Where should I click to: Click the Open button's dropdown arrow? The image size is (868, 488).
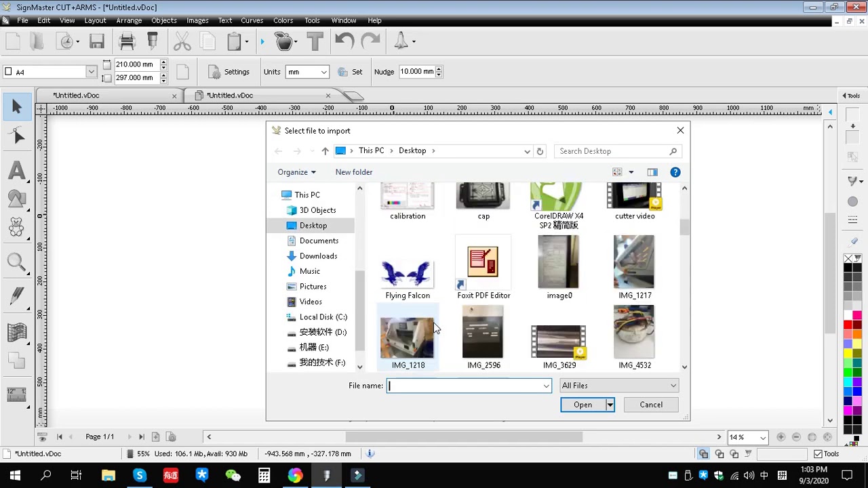[610, 405]
